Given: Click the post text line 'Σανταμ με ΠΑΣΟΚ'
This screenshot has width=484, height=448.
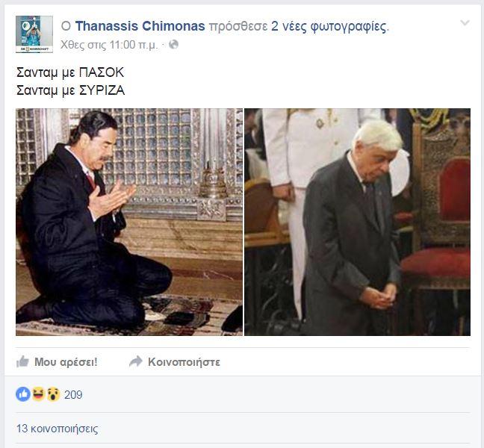Looking at the screenshot, I should (x=70, y=73).
